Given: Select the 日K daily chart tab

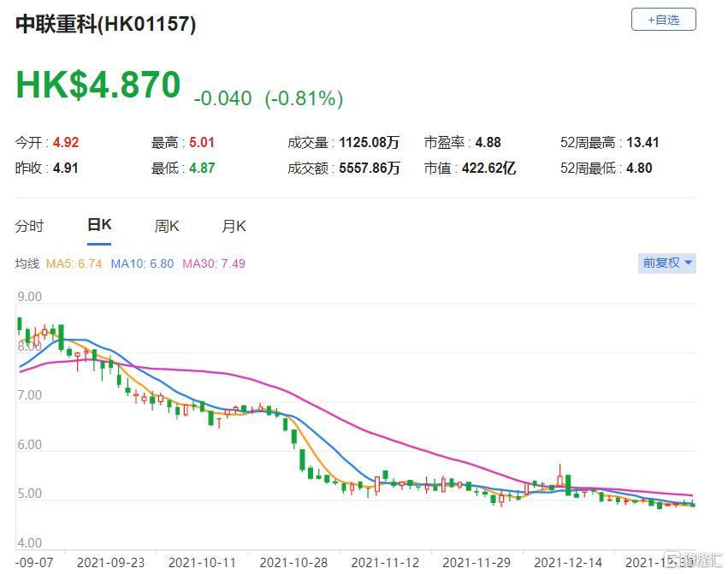Looking at the screenshot, I should click(99, 225).
